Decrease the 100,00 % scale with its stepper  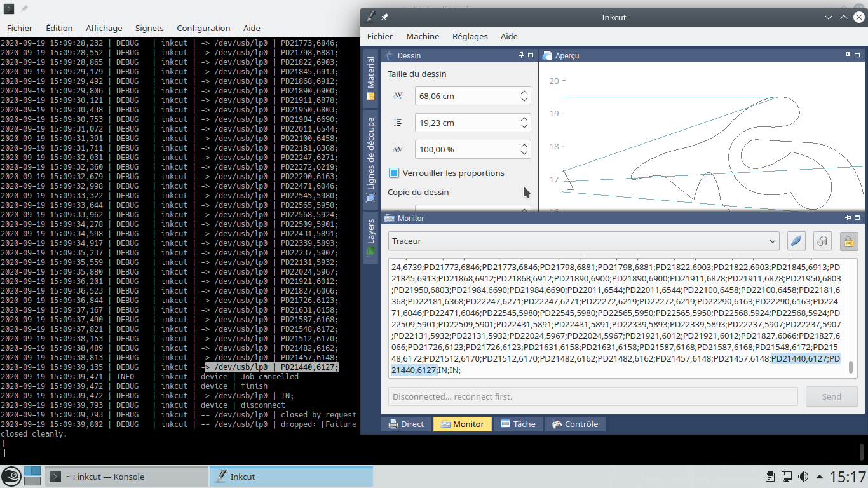click(x=524, y=152)
